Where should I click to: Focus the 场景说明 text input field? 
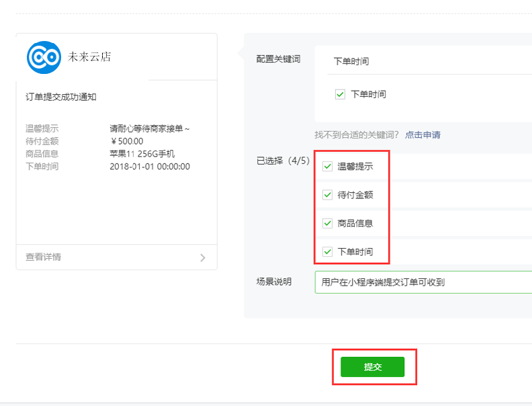pyautogui.click(x=423, y=282)
